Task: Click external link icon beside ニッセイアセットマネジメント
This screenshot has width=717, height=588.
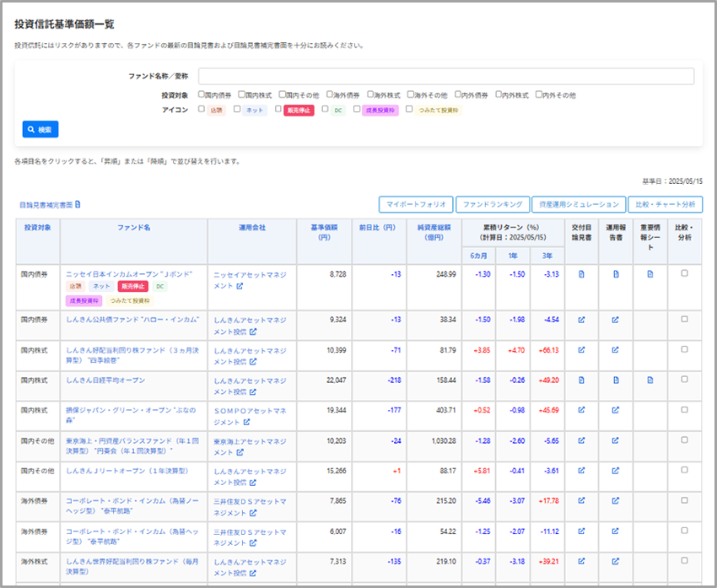Action: 240,287
